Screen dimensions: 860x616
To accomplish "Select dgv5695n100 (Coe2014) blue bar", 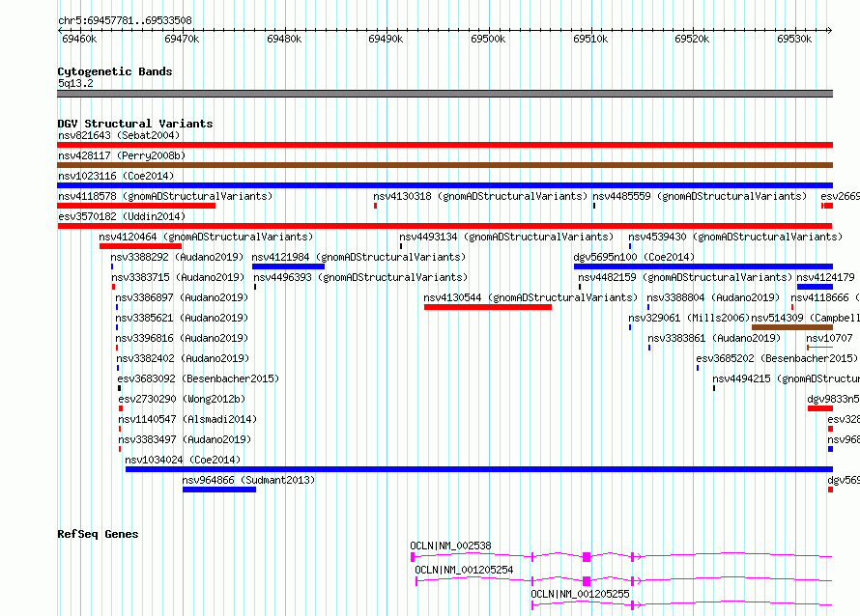I will click(703, 266).
